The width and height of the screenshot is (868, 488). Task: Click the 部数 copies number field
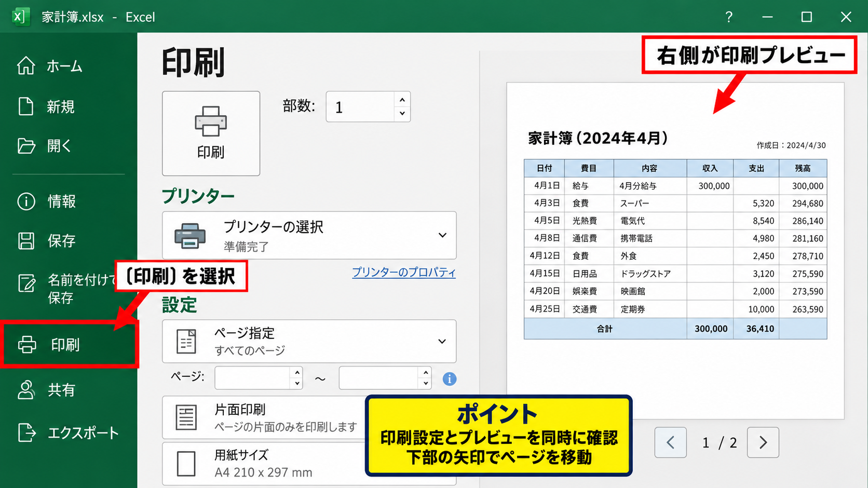[360, 107]
